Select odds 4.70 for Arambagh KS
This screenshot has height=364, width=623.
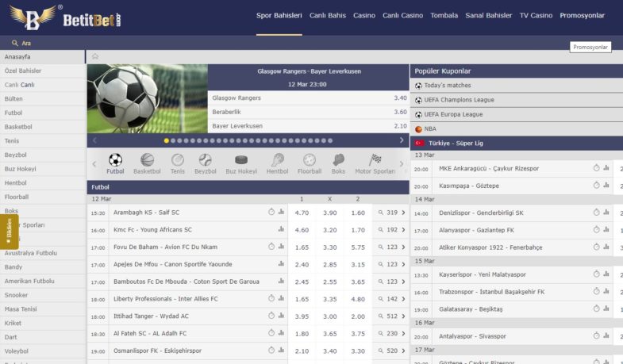click(x=302, y=213)
